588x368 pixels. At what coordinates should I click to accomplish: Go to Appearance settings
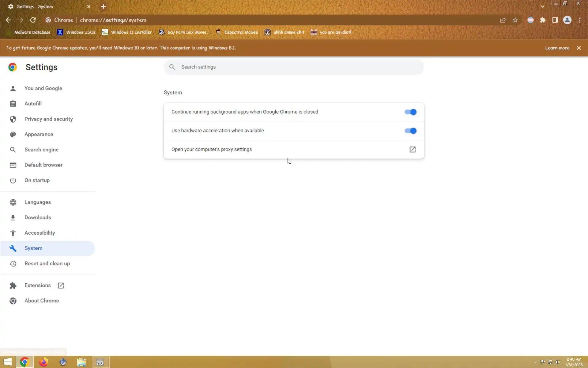(x=39, y=134)
